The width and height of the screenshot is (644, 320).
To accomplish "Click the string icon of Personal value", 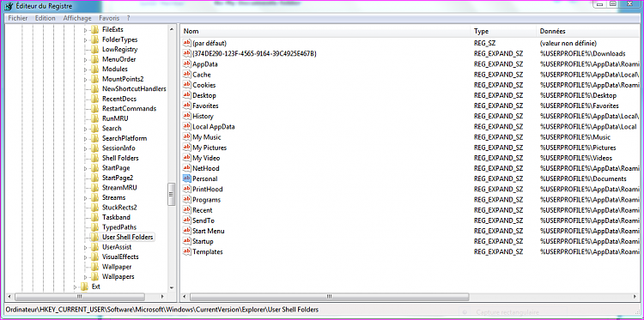I will (x=187, y=178).
